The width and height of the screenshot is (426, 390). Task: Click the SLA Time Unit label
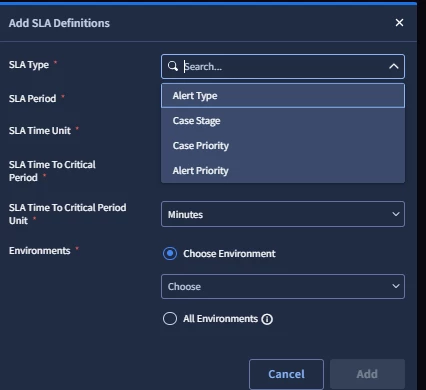tap(40, 131)
